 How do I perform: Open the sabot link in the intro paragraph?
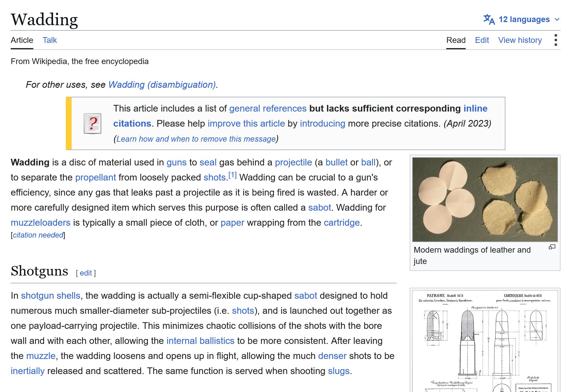[x=320, y=207]
